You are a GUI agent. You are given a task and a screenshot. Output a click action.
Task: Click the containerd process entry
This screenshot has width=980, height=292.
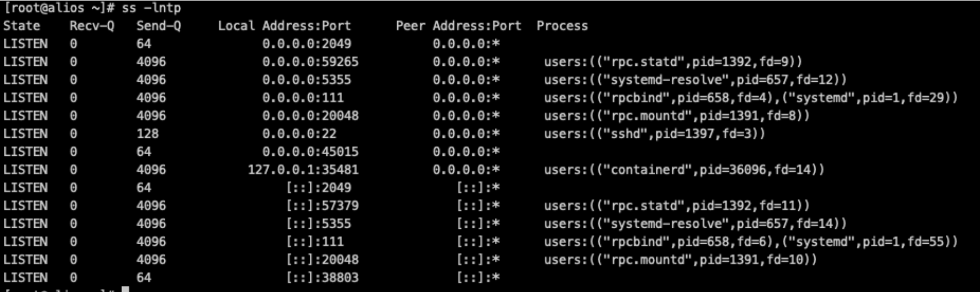point(684,170)
